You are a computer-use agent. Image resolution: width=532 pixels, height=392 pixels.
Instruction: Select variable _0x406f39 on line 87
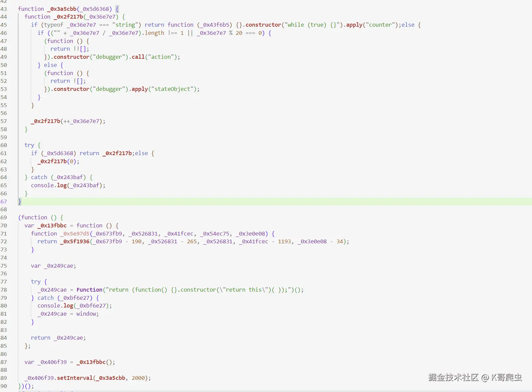point(52,362)
